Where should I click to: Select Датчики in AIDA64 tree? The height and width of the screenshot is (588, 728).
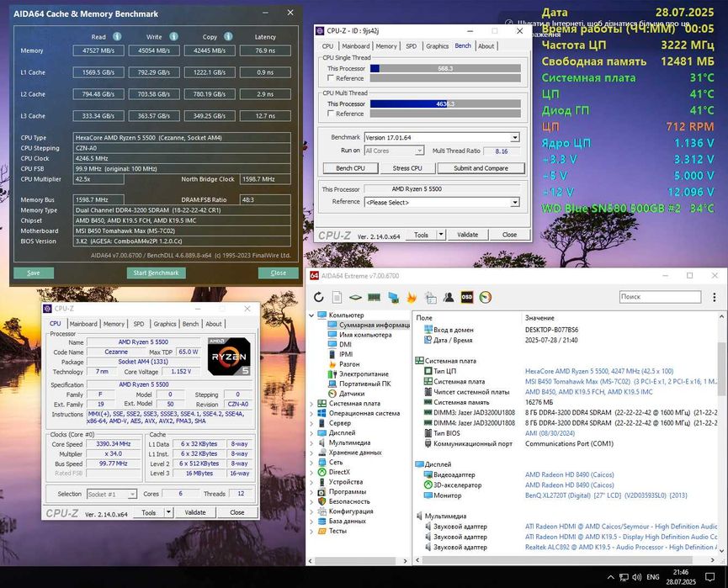click(x=352, y=394)
